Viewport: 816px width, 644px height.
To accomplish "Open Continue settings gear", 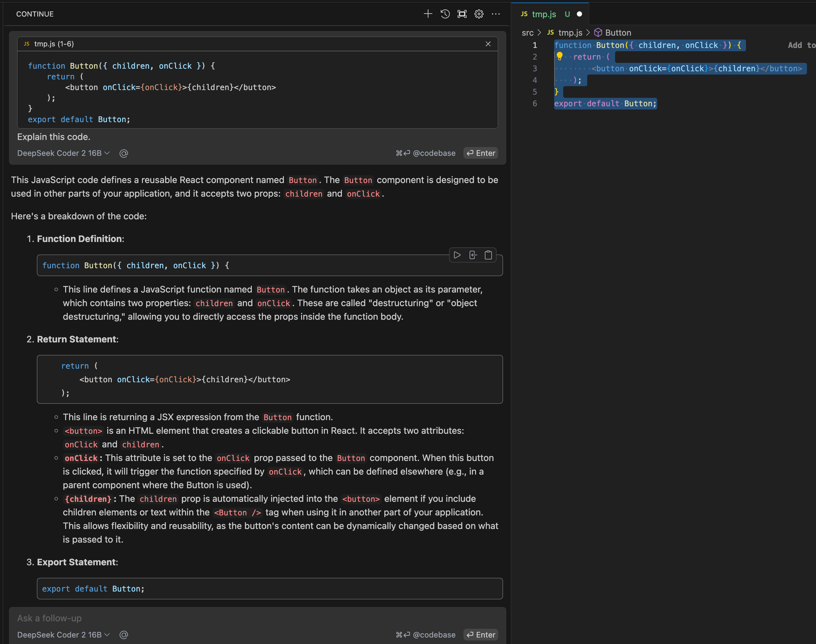I will click(478, 14).
